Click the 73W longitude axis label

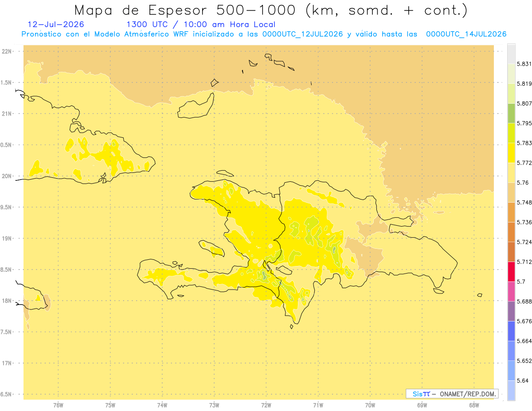click(x=214, y=405)
